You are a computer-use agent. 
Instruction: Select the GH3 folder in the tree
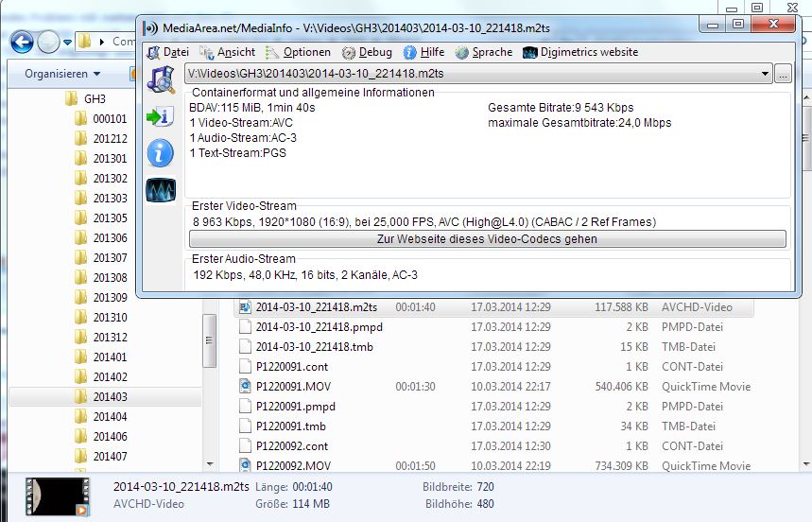pos(86,99)
